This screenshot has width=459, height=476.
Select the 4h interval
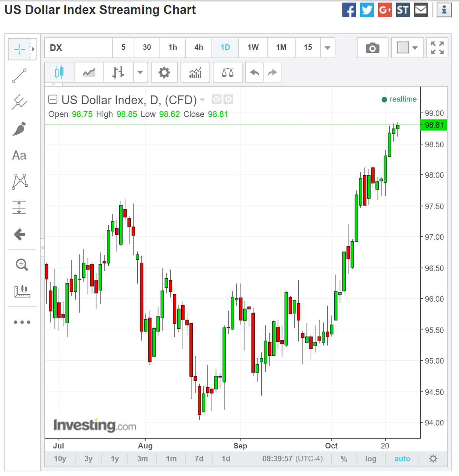click(199, 48)
